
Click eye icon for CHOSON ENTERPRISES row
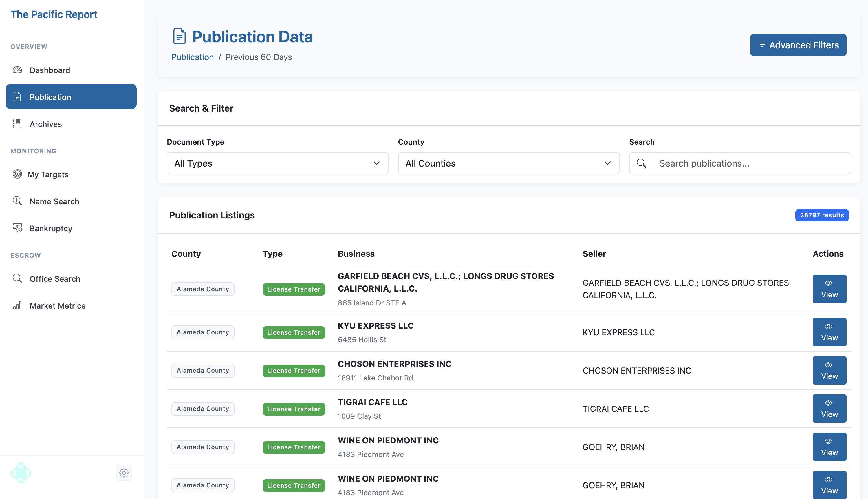[x=829, y=365]
